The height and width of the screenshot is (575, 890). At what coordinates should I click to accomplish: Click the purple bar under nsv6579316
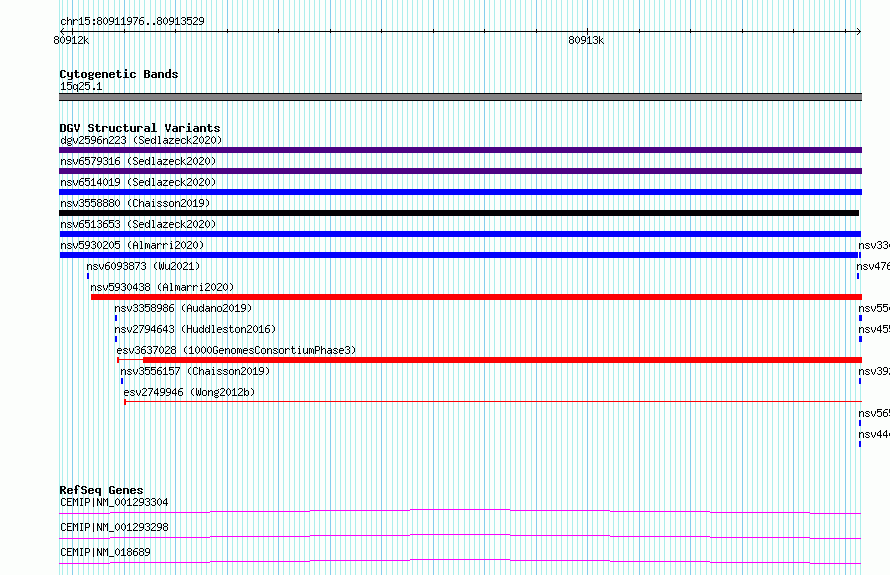click(460, 171)
